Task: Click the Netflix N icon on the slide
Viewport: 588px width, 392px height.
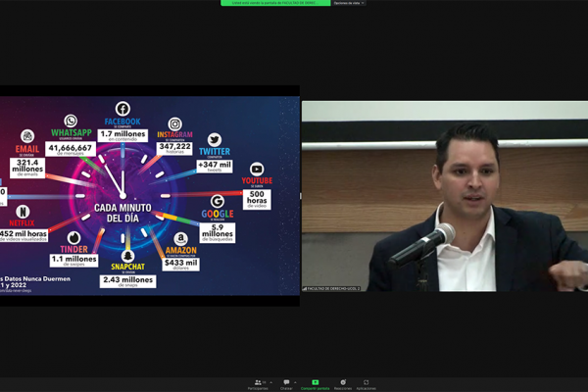Action: [x=23, y=212]
